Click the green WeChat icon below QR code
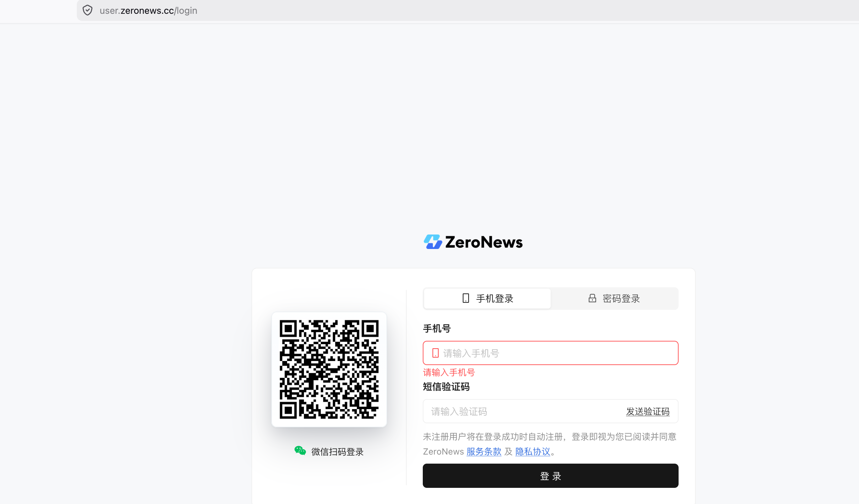Image resolution: width=859 pixels, height=504 pixels. [300, 451]
